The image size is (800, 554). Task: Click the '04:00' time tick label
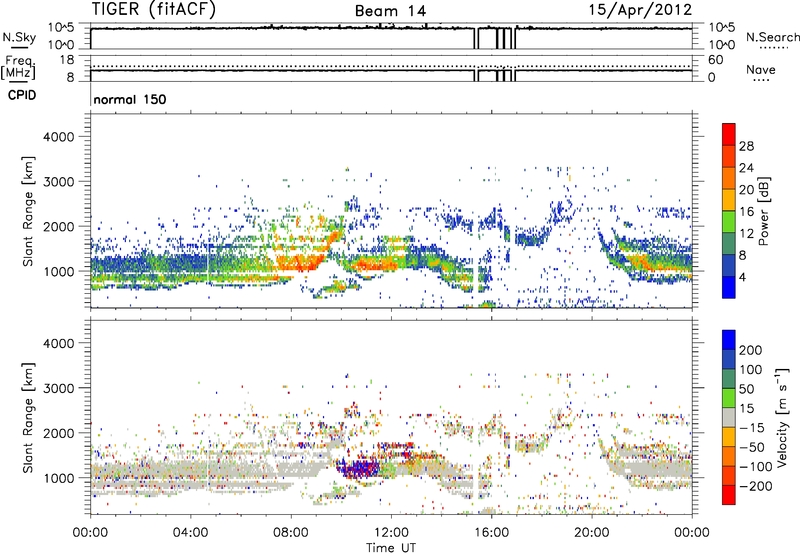coord(191,533)
